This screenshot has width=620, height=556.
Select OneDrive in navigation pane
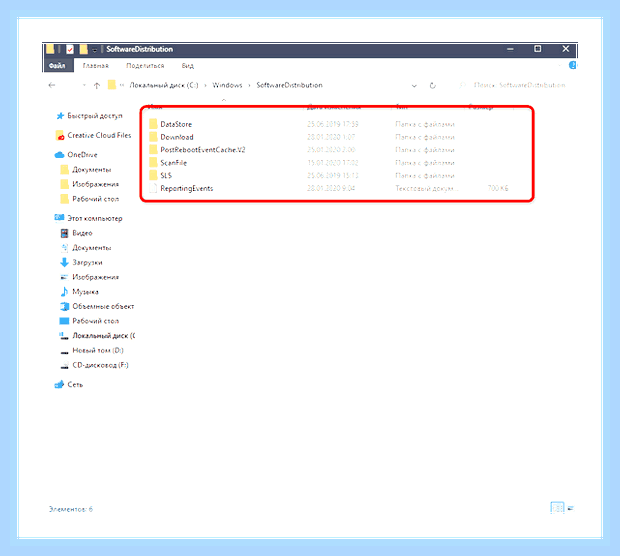(82, 155)
